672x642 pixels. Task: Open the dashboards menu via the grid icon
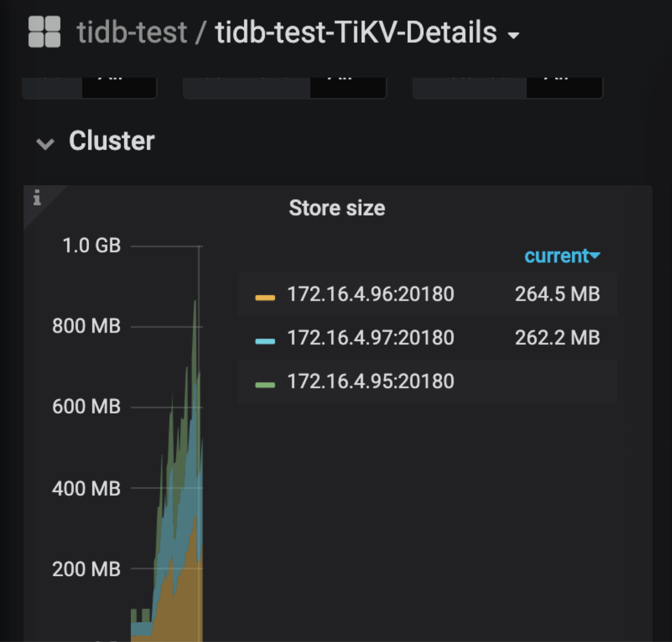coord(45,32)
